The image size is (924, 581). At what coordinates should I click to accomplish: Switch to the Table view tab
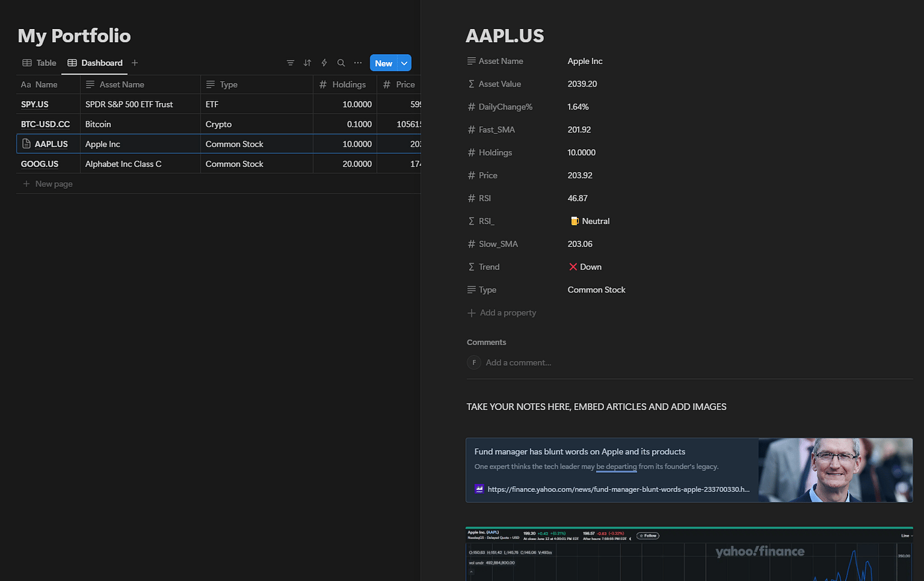pos(39,63)
